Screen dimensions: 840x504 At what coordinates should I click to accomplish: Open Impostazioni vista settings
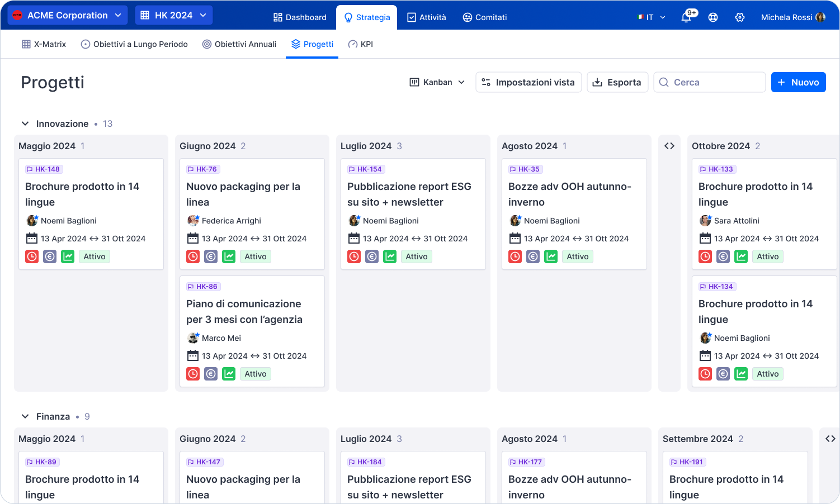click(528, 82)
